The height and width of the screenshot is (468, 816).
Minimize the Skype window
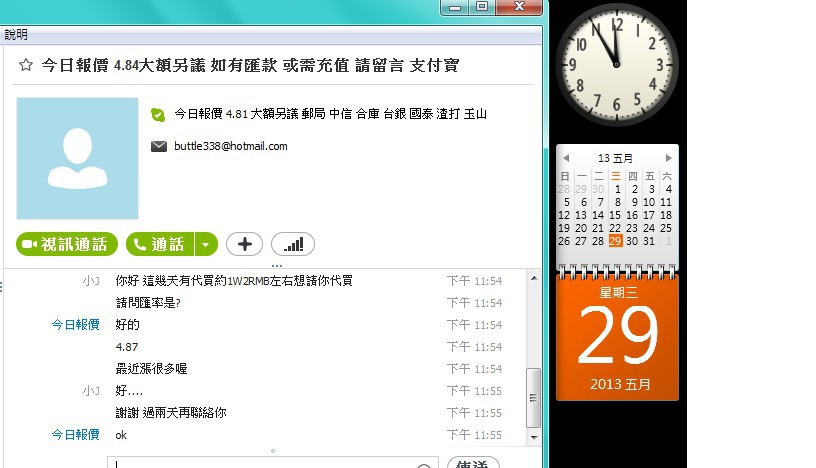(x=454, y=7)
